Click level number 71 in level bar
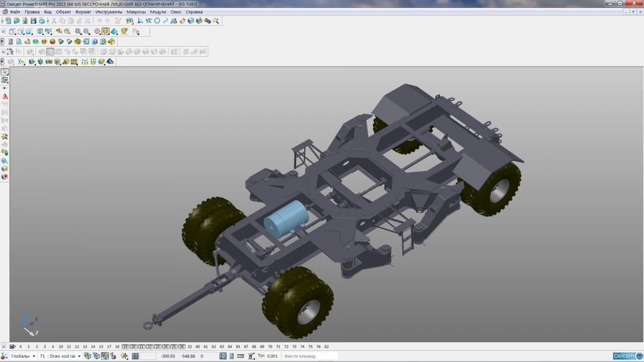 click(x=277, y=346)
